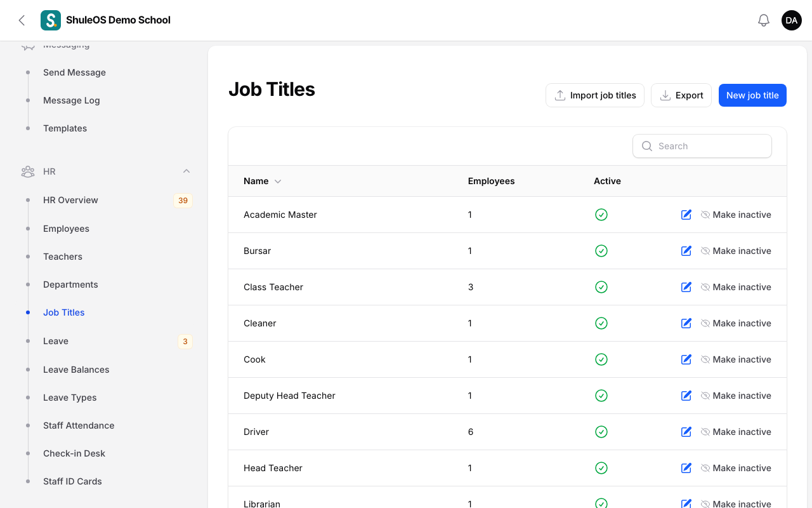Edit the Cook job title
812x508 pixels.
pyautogui.click(x=686, y=359)
